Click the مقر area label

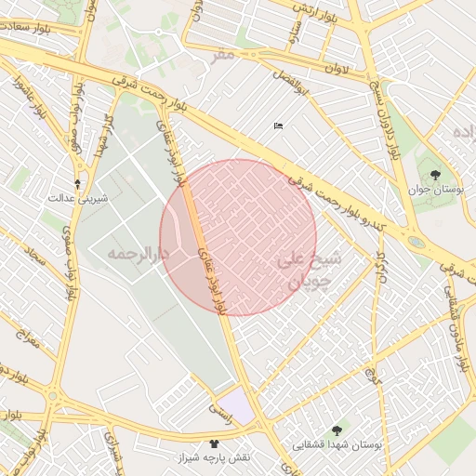(x=222, y=57)
